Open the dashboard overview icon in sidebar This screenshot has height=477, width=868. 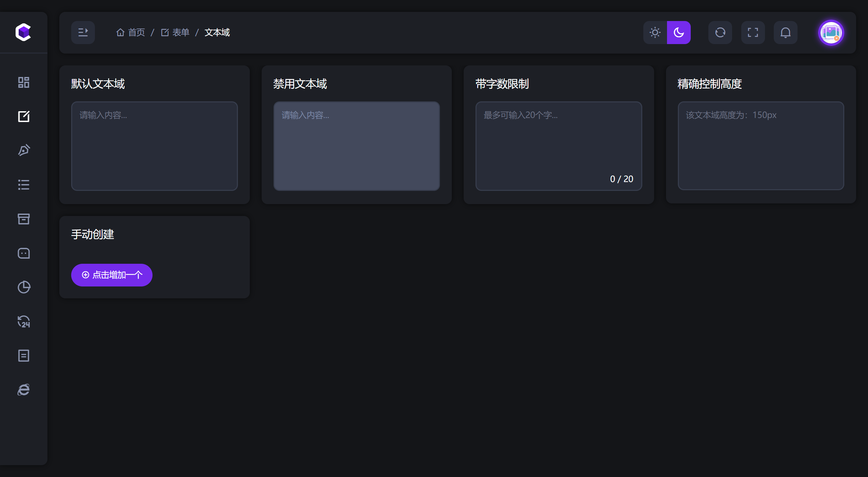[23, 82]
